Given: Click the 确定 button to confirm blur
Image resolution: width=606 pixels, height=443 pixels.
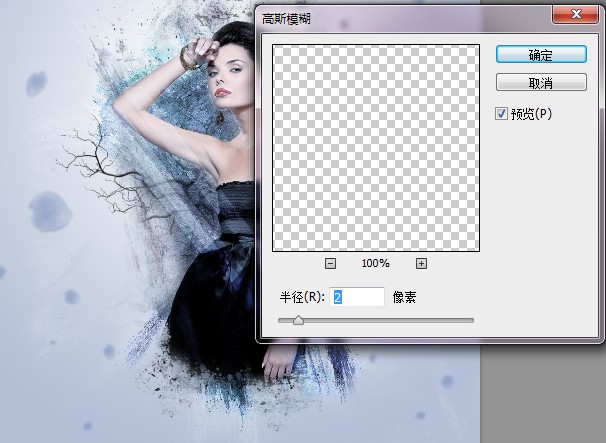Looking at the screenshot, I should (541, 55).
